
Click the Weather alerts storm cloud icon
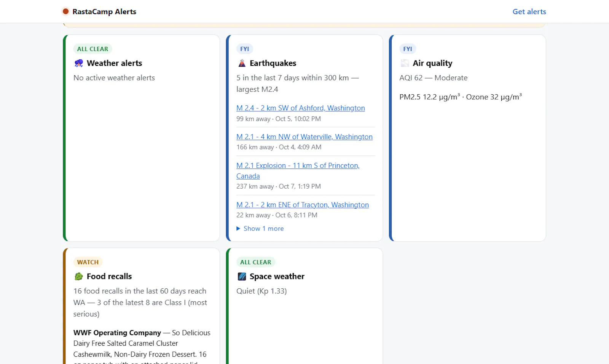(79, 63)
